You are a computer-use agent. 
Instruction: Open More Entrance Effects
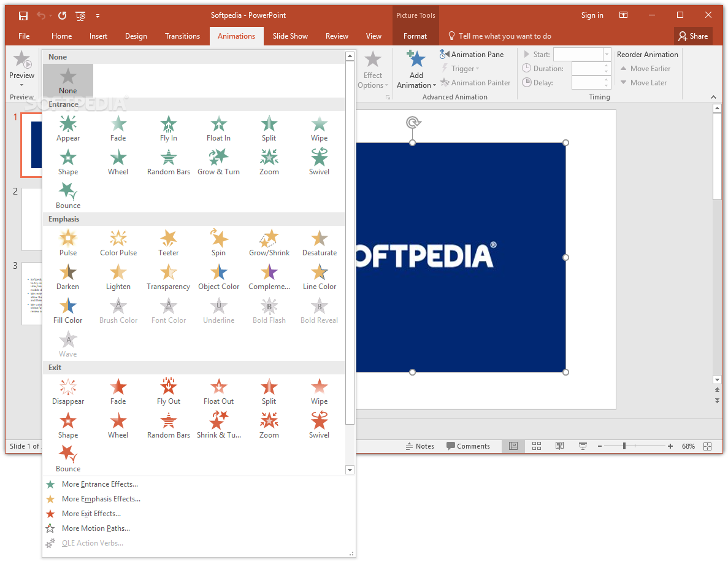click(x=100, y=484)
